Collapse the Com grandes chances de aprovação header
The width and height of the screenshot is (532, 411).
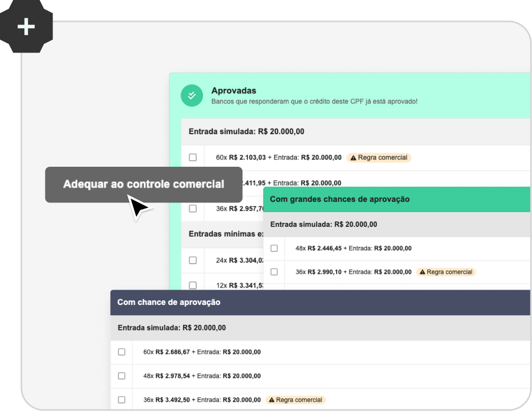pos(339,199)
